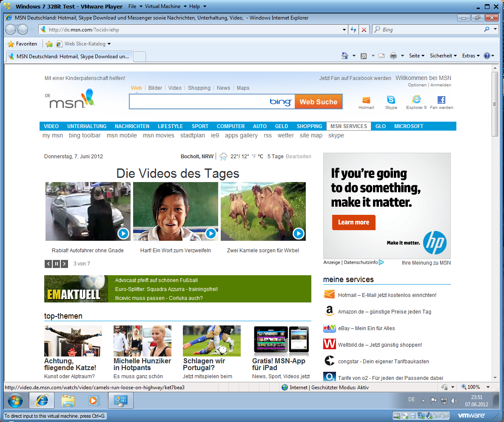Image resolution: width=504 pixels, height=422 pixels.
Task: Open Hotmail – E-Mail jetzt kostenlos einrichten link
Action: [387, 295]
